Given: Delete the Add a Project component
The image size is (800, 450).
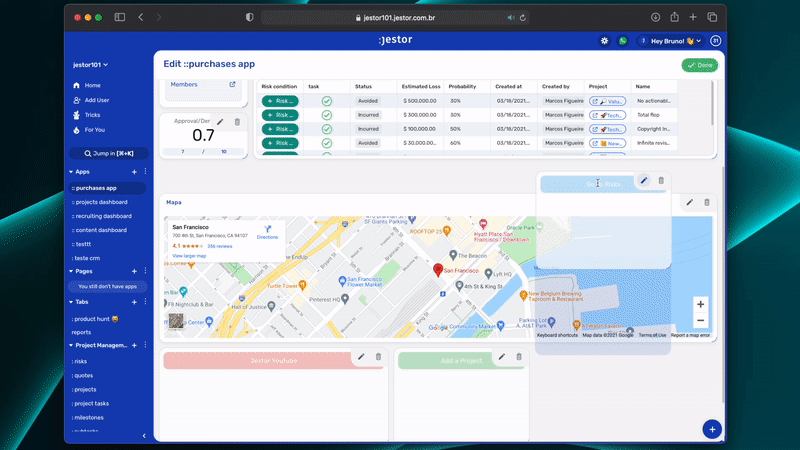Looking at the screenshot, I should tap(519, 357).
